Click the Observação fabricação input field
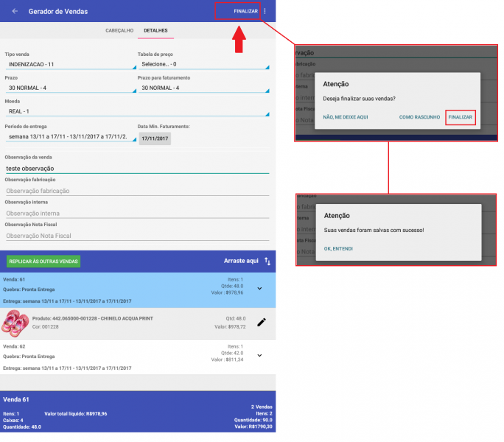 click(136, 191)
